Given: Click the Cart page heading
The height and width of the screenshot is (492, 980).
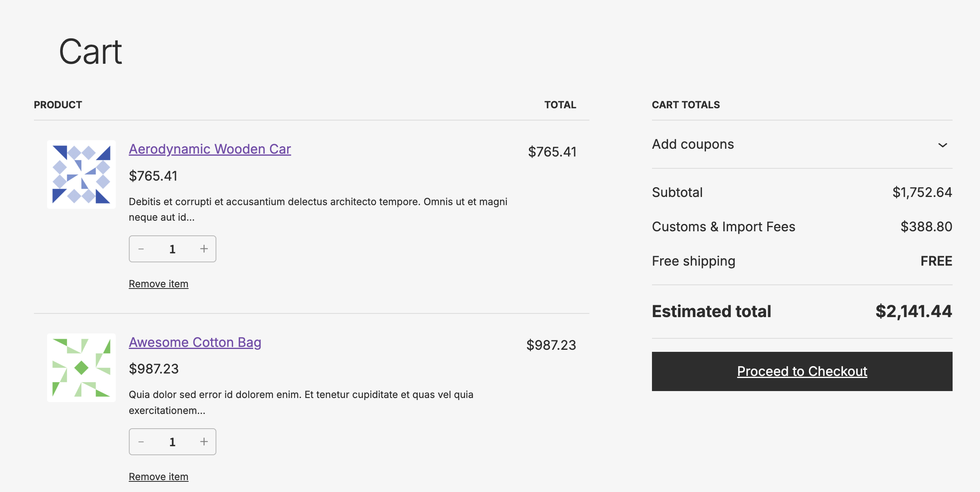Looking at the screenshot, I should point(90,52).
